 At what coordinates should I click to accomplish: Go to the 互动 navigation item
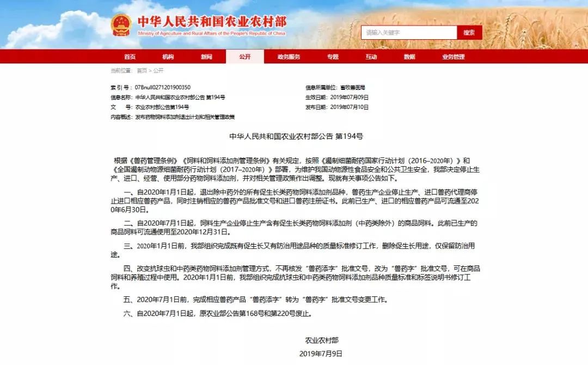[x=371, y=57]
